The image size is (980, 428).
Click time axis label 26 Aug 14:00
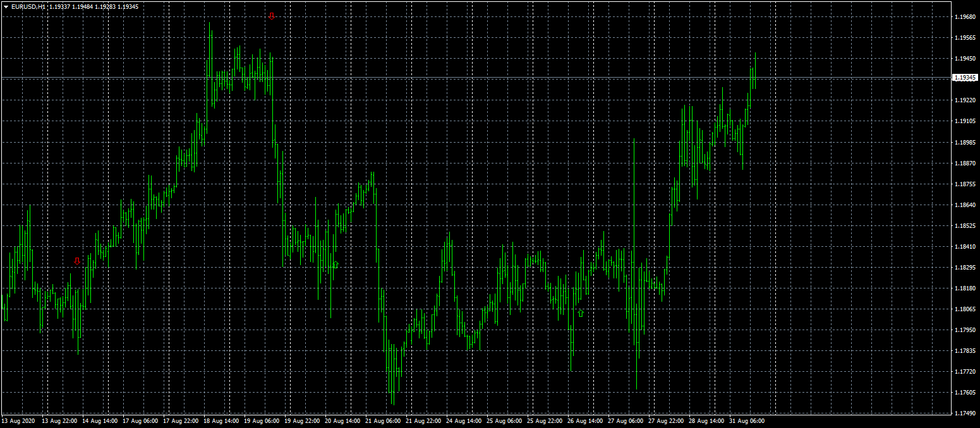586,420
